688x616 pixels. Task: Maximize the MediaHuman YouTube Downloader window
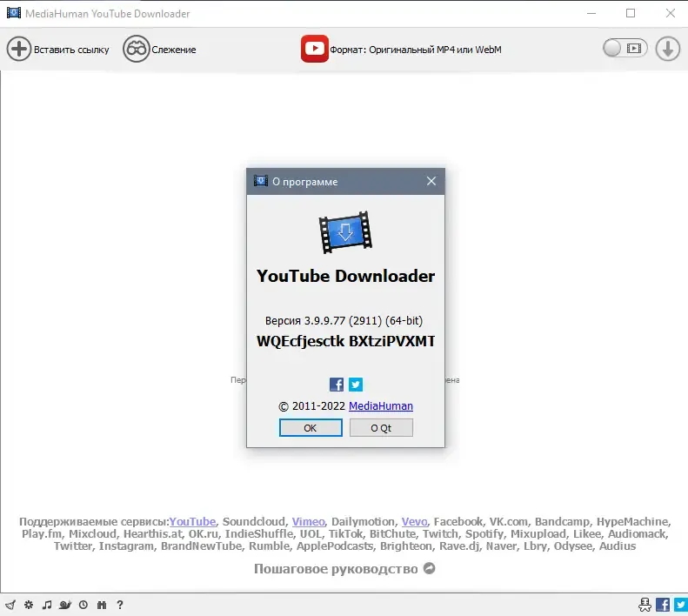coord(631,13)
